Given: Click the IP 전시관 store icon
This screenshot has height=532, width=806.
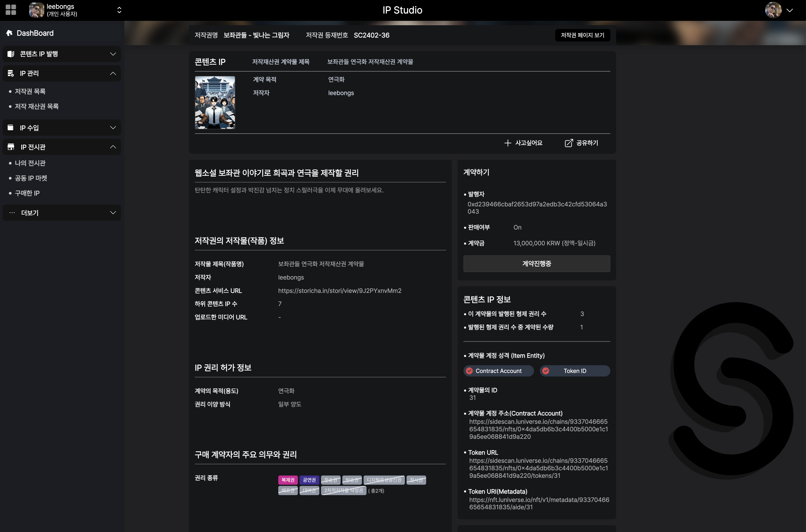Looking at the screenshot, I should pyautogui.click(x=11, y=147).
